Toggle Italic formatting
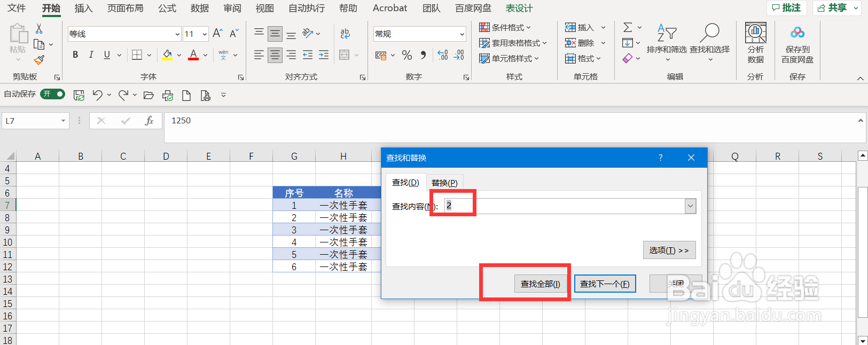Image resolution: width=868 pixels, height=345 pixels. click(91, 54)
